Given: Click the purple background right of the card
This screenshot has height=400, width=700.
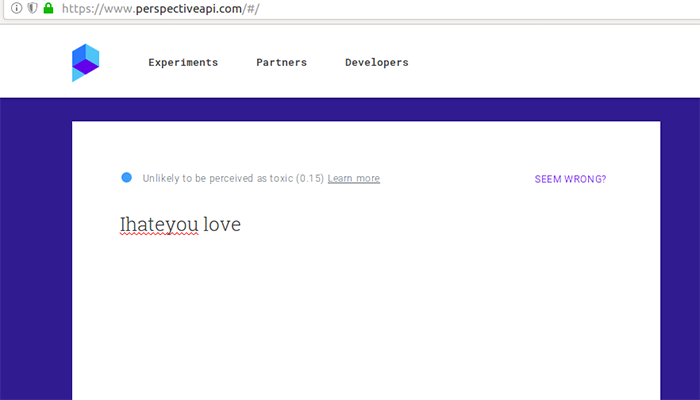Looking at the screenshot, I should [680, 250].
